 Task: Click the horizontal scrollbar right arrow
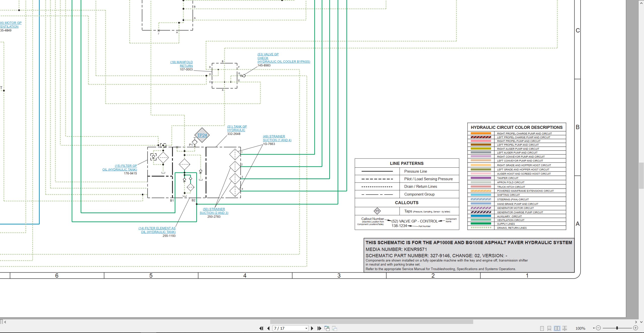[636, 322]
